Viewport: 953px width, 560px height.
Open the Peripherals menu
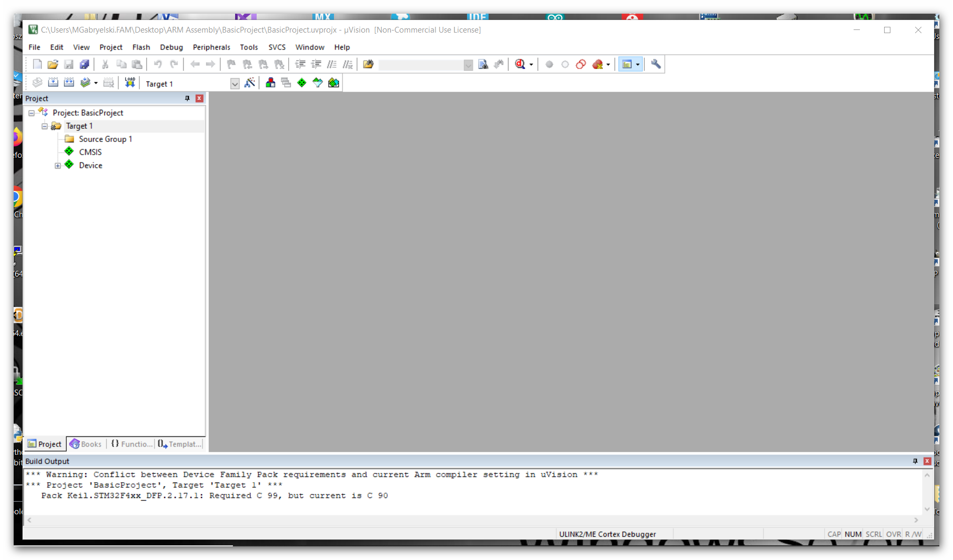211,47
